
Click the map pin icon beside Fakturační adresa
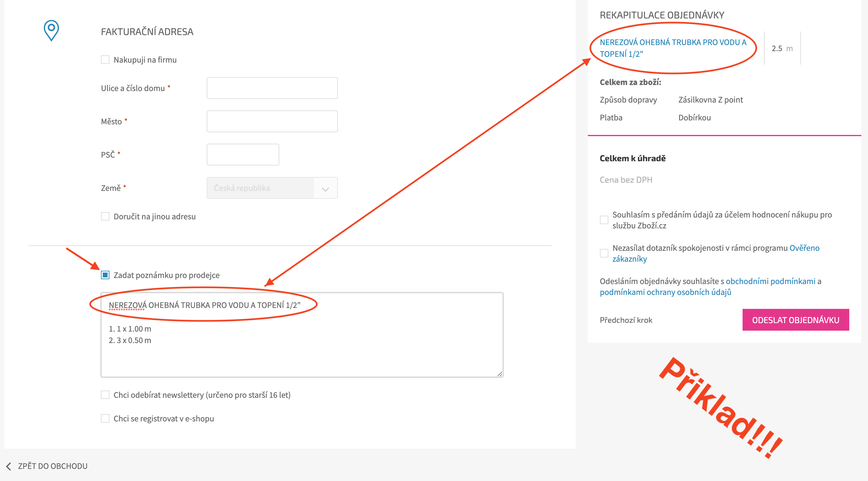(51, 31)
